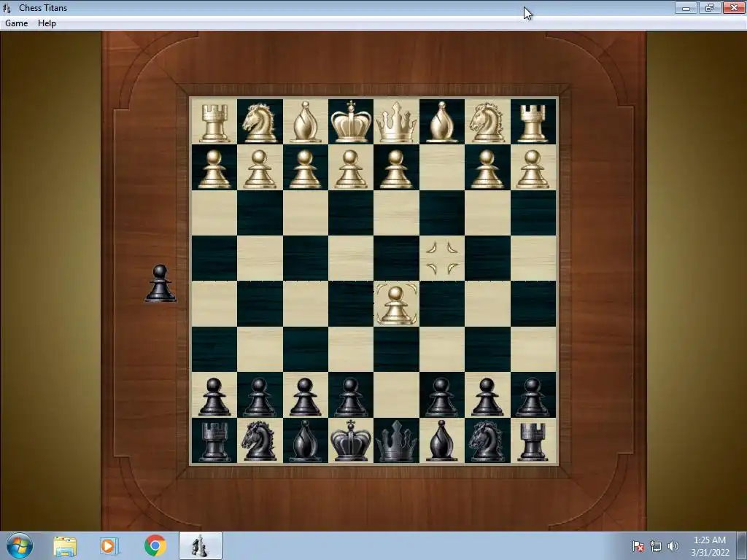The image size is (747, 560).
Task: Select the white pawn in front of top-left rook
Action: (x=214, y=169)
